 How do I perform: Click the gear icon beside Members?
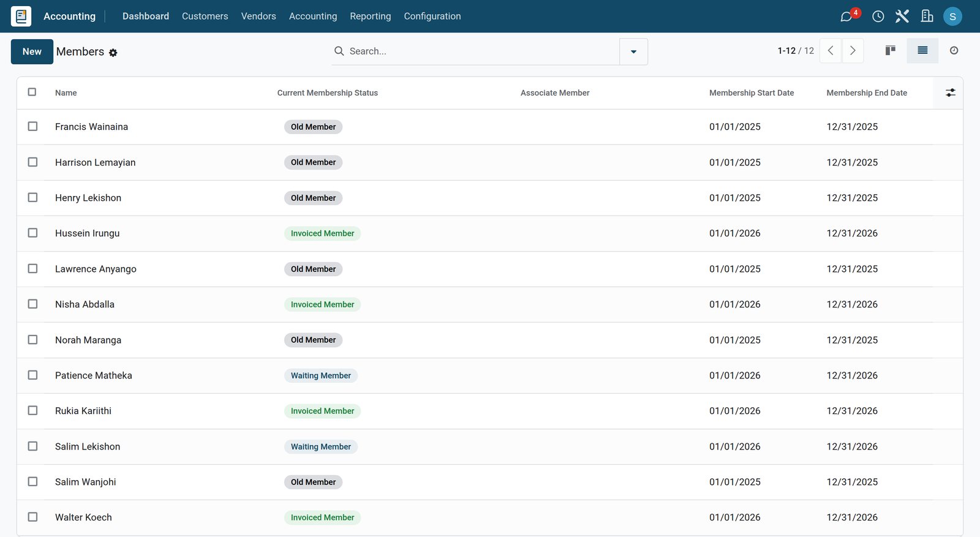pyautogui.click(x=113, y=53)
